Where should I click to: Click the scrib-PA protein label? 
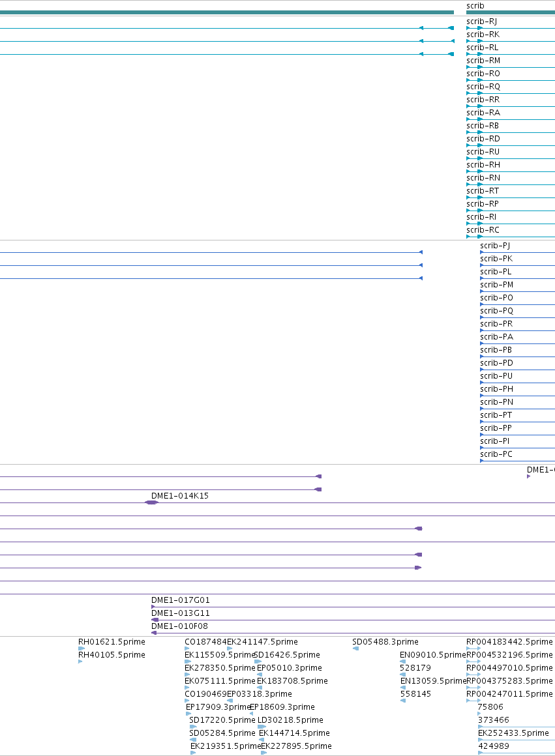[x=496, y=336]
